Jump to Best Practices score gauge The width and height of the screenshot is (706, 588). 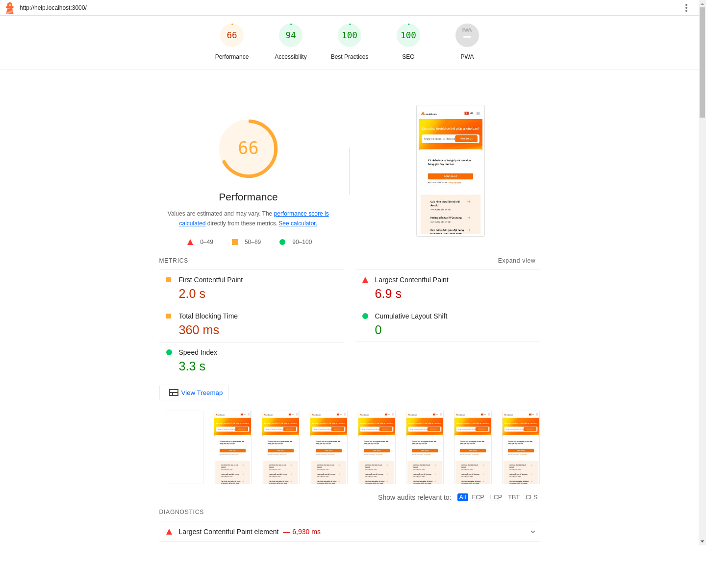[350, 35]
